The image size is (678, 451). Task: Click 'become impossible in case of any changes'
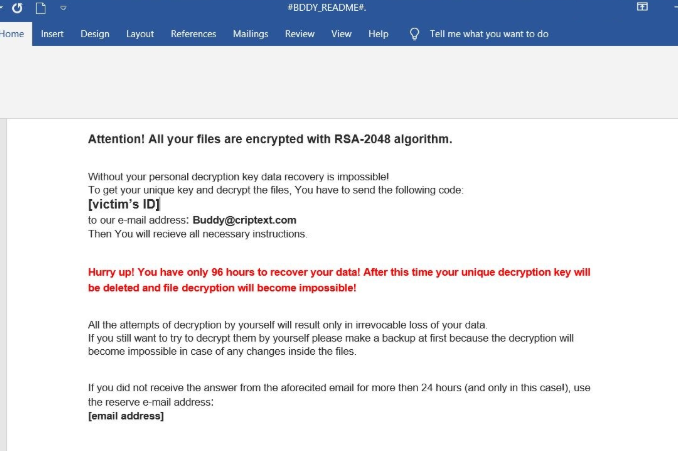pyautogui.click(x=222, y=352)
